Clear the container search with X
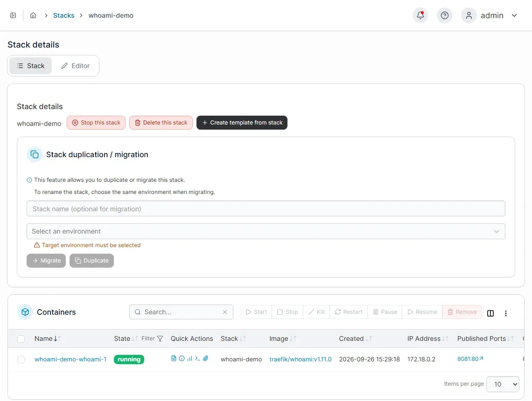532x401 pixels. [225, 312]
